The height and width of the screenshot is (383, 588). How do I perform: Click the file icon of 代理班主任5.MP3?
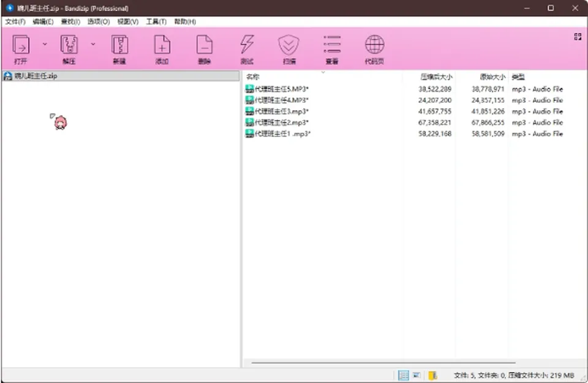click(x=249, y=89)
